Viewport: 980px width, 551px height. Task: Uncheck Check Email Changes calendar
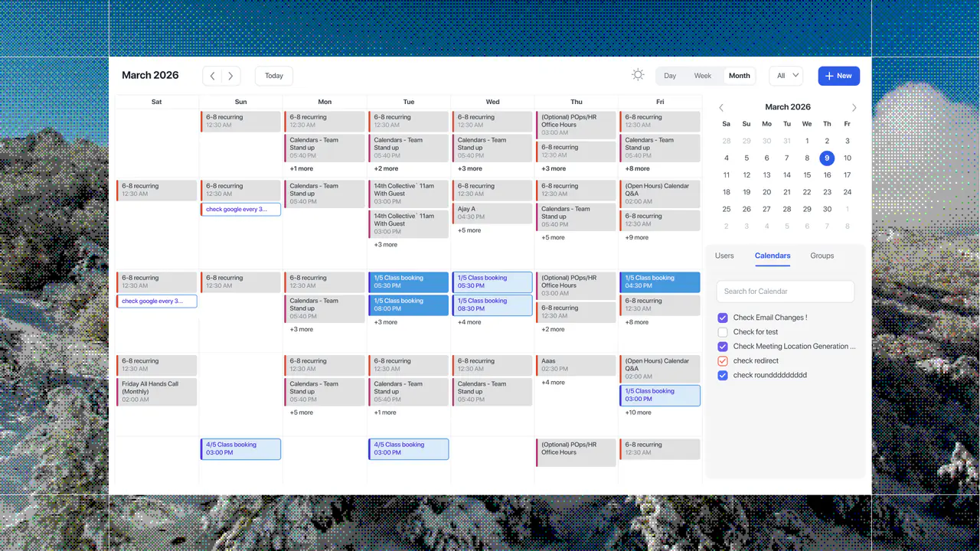pos(723,318)
